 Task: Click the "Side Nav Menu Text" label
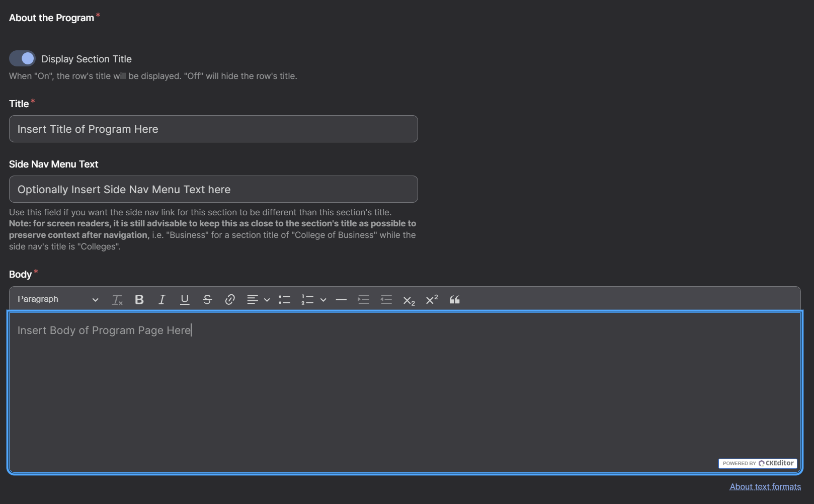point(53,164)
